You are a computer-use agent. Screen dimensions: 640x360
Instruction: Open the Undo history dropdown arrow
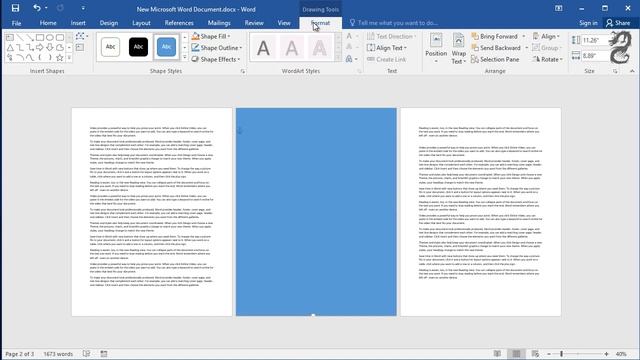(46, 8)
